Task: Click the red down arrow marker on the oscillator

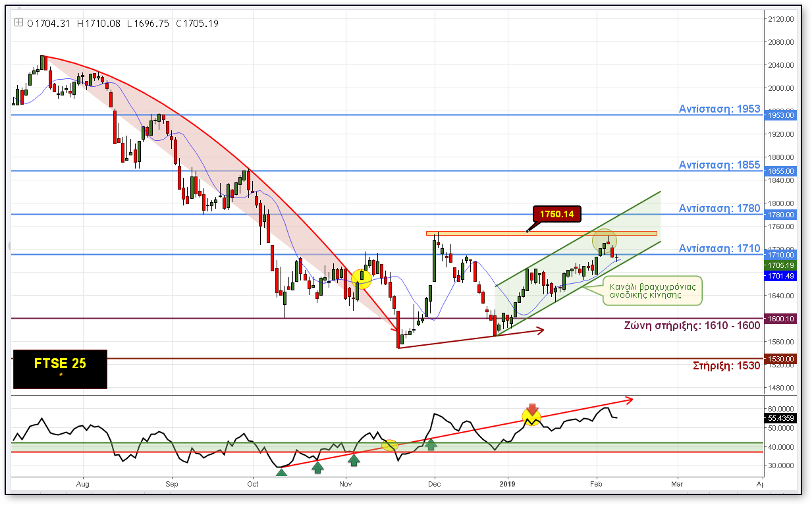Action: pos(533,411)
